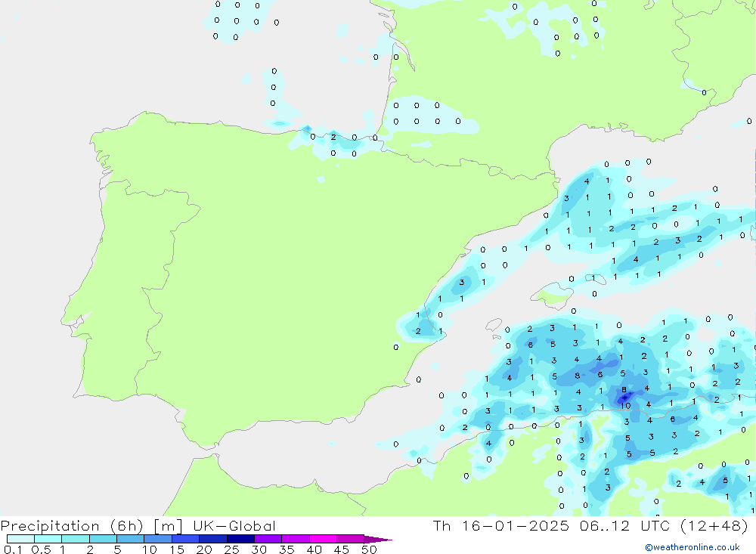Select the legend swatch between 20 and 25
The width and height of the screenshot is (756, 554).
tap(213, 539)
